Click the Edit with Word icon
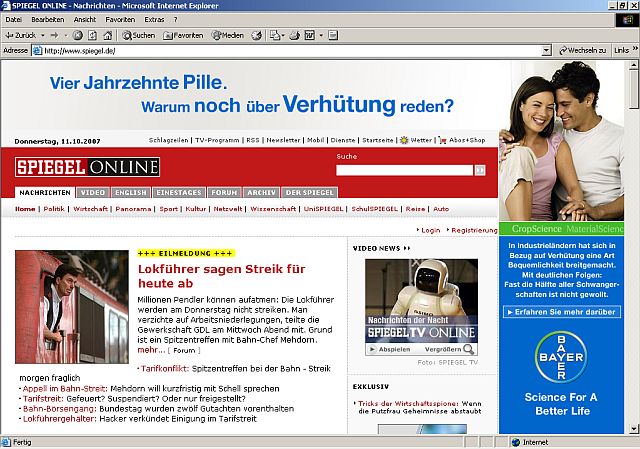 tap(309, 36)
